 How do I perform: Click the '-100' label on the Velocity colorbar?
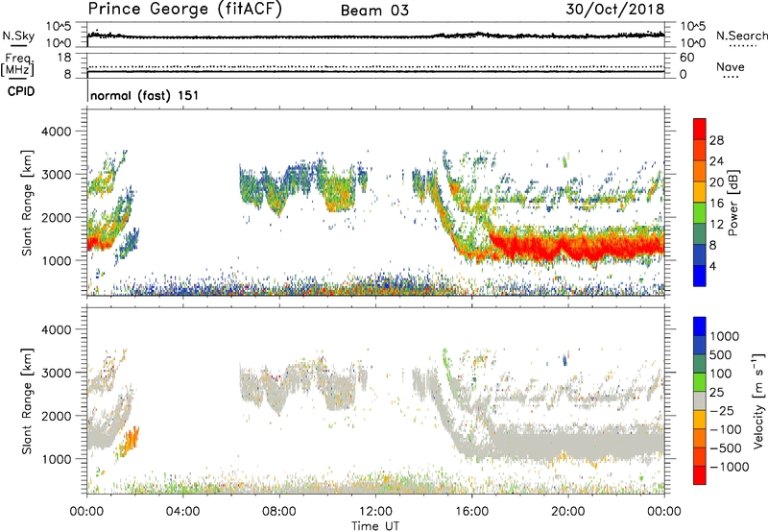click(x=726, y=429)
